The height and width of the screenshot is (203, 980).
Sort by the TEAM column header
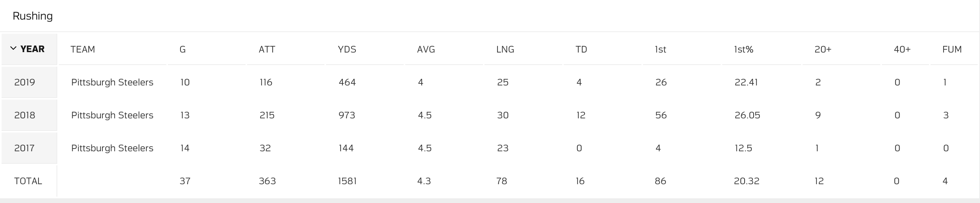click(83, 49)
